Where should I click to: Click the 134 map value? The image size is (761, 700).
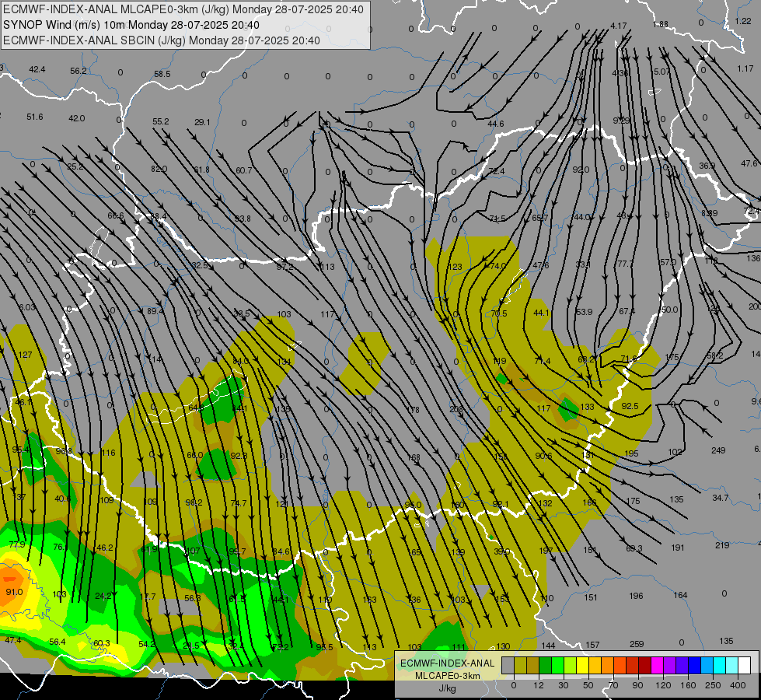coord(284,362)
